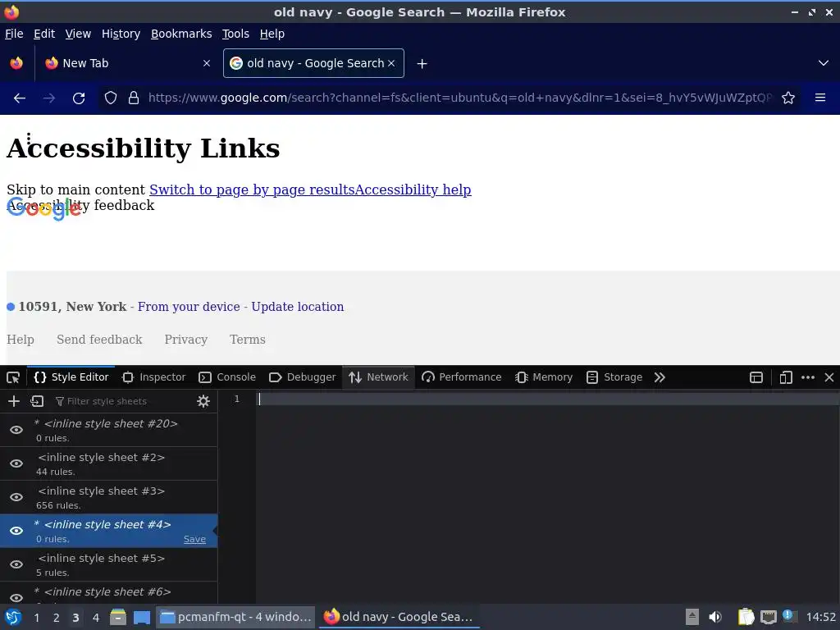Go back with the browser back arrow
The width and height of the screenshot is (840, 630).
pyautogui.click(x=20, y=98)
